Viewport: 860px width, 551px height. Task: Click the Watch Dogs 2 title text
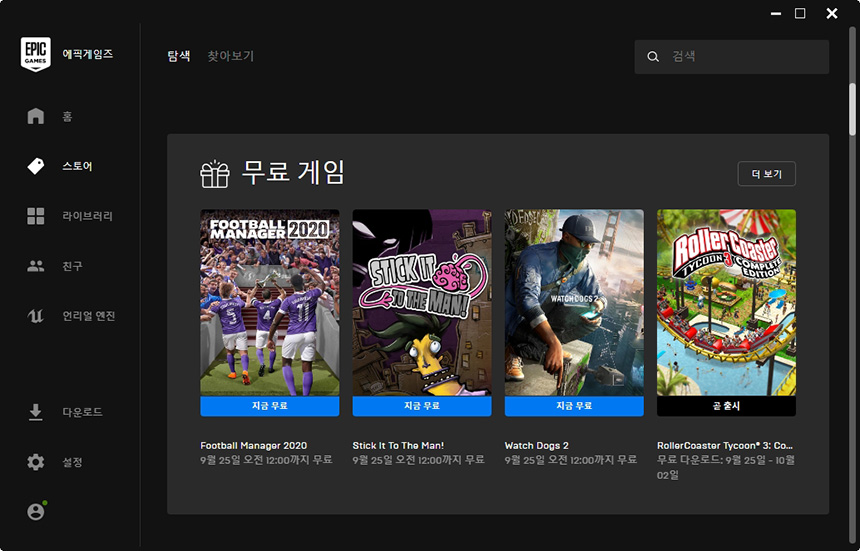(x=536, y=446)
